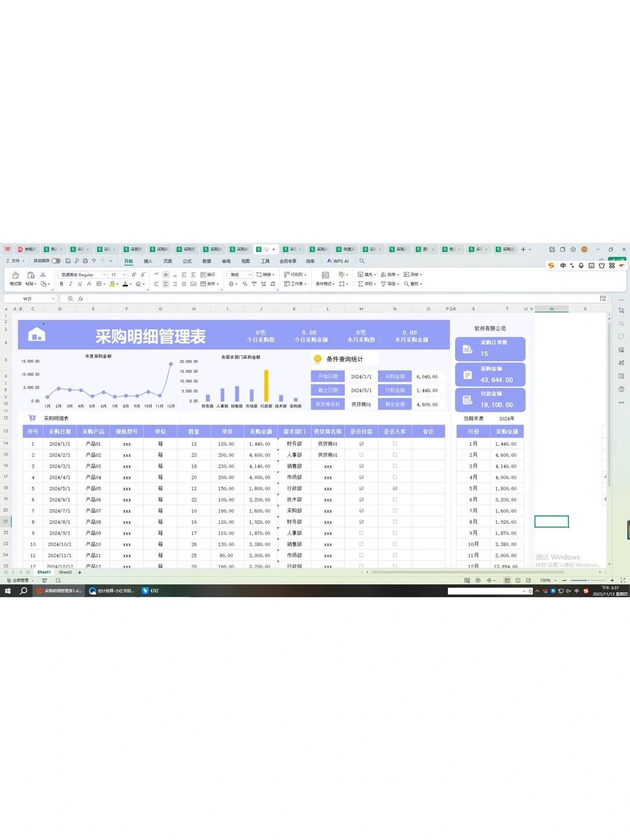Click the page layout view icon in status bar
Viewport: 630px width, 840px height.
point(517,580)
